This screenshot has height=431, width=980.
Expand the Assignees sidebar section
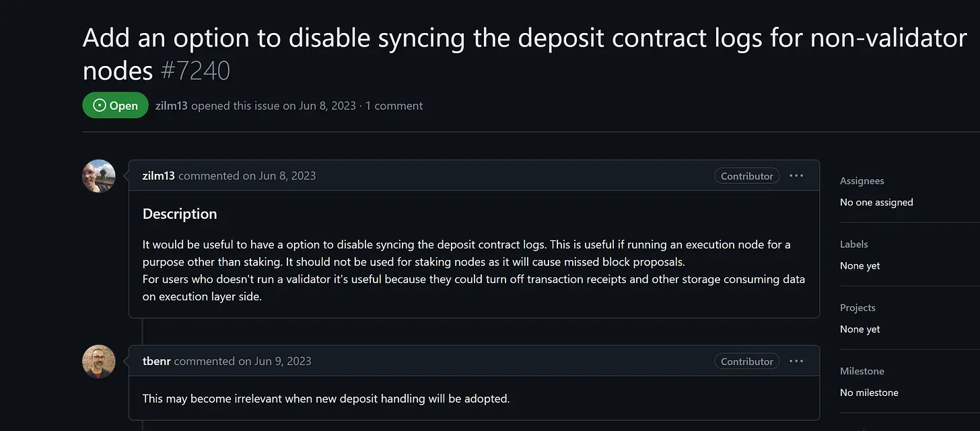tap(862, 180)
